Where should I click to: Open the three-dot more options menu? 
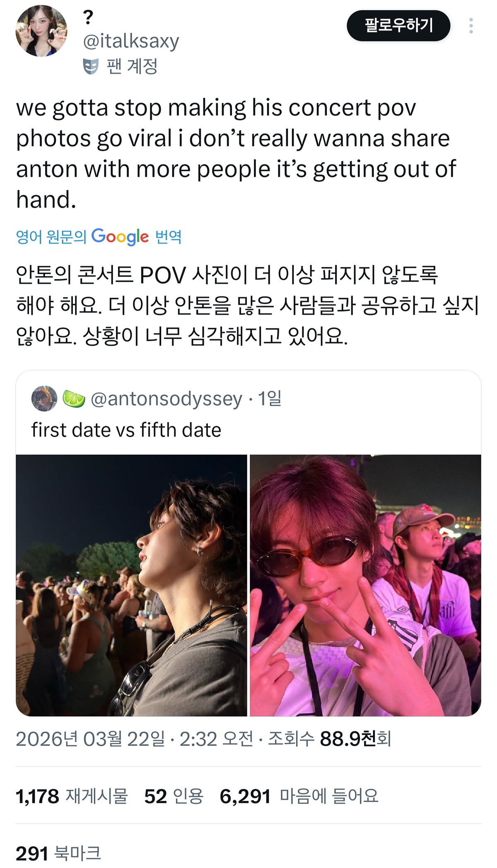click(471, 26)
